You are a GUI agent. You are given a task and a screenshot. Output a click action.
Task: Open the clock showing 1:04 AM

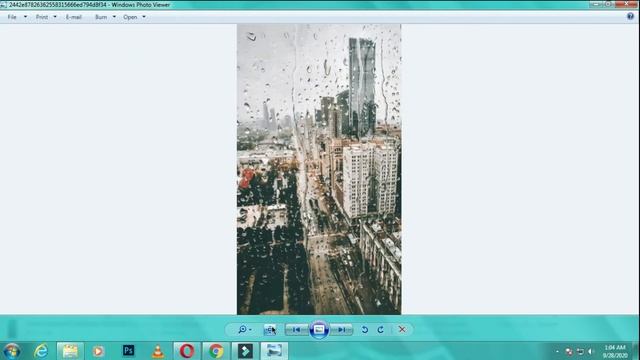[x=615, y=351]
